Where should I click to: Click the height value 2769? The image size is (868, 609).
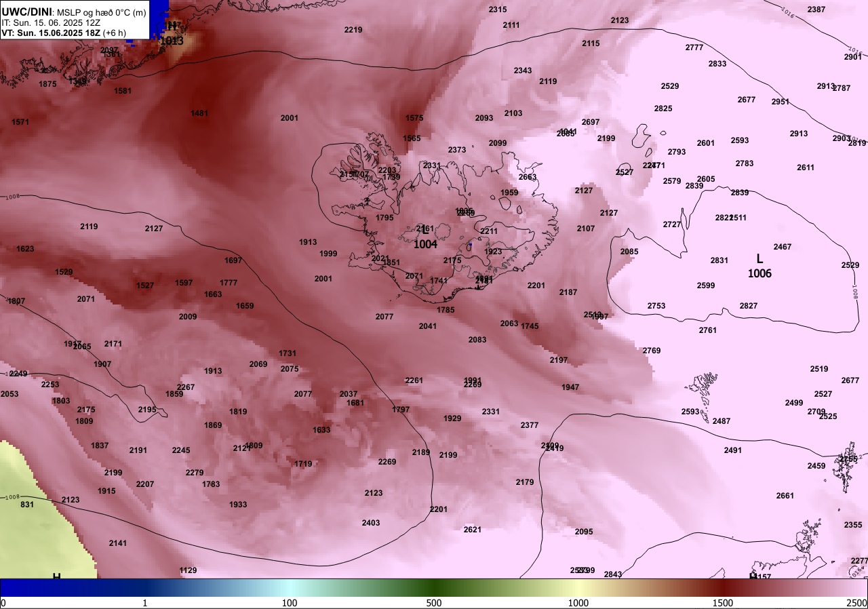click(652, 351)
